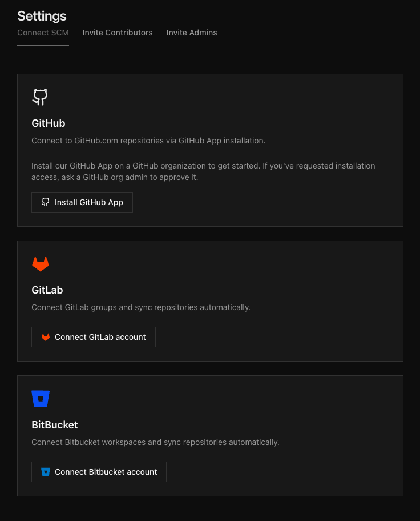
Task: Click the 'Connect to GitHub.com repositories' description
Action: [148, 141]
